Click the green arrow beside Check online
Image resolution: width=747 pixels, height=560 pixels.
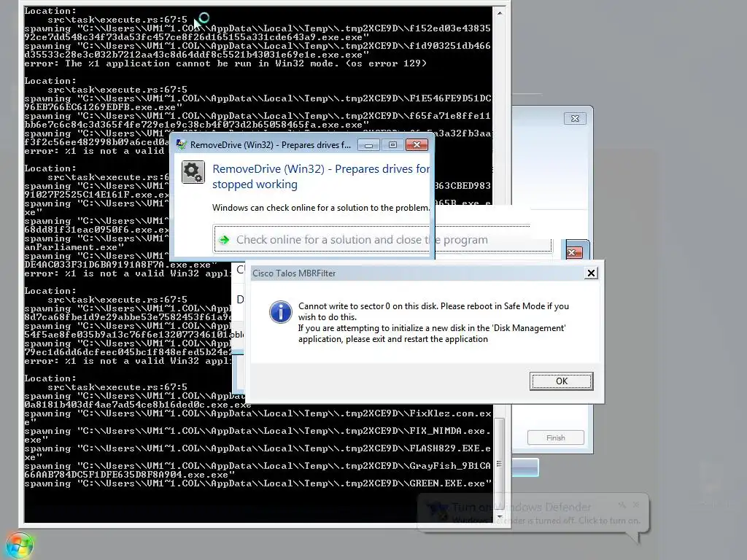pyautogui.click(x=225, y=239)
